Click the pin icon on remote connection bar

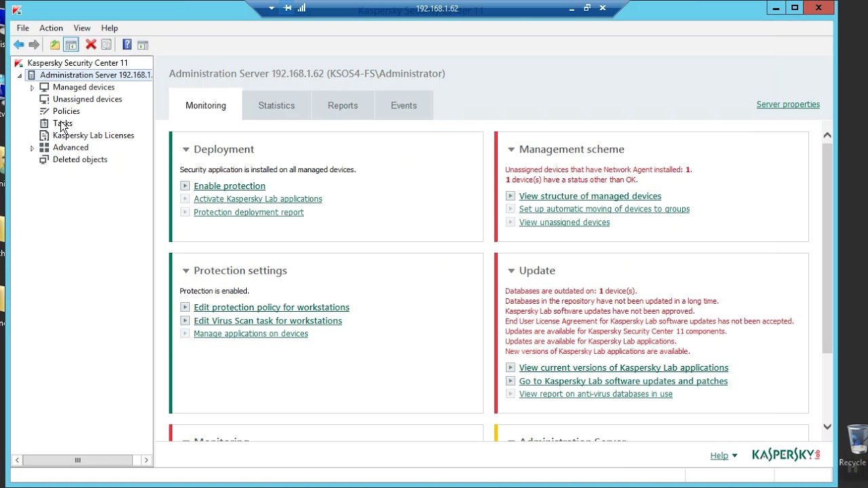(287, 8)
